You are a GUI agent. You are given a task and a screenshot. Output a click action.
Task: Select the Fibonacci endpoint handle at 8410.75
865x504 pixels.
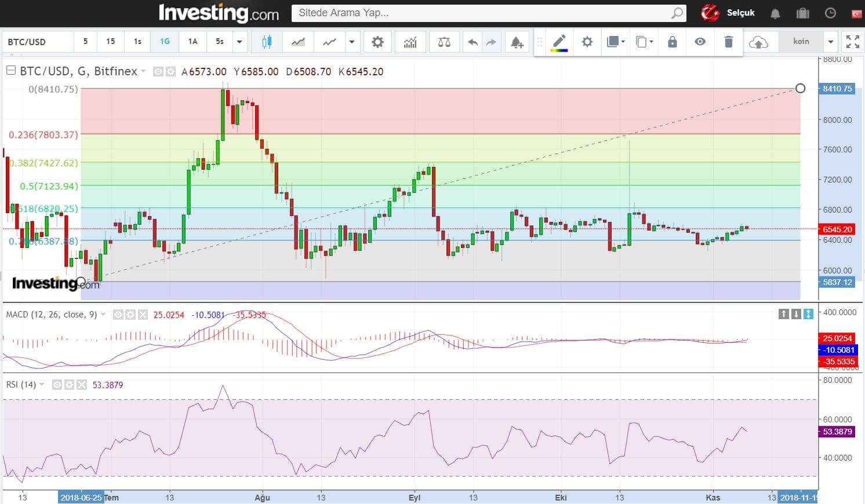click(x=800, y=89)
